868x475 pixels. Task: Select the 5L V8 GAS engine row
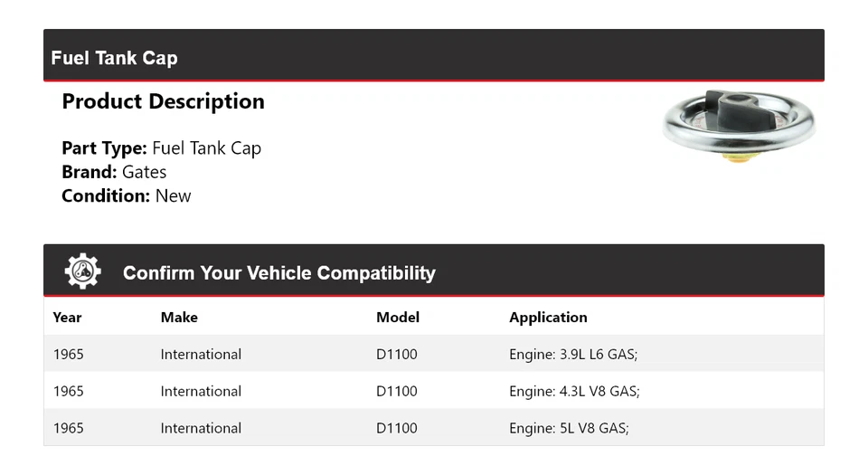[569, 429]
